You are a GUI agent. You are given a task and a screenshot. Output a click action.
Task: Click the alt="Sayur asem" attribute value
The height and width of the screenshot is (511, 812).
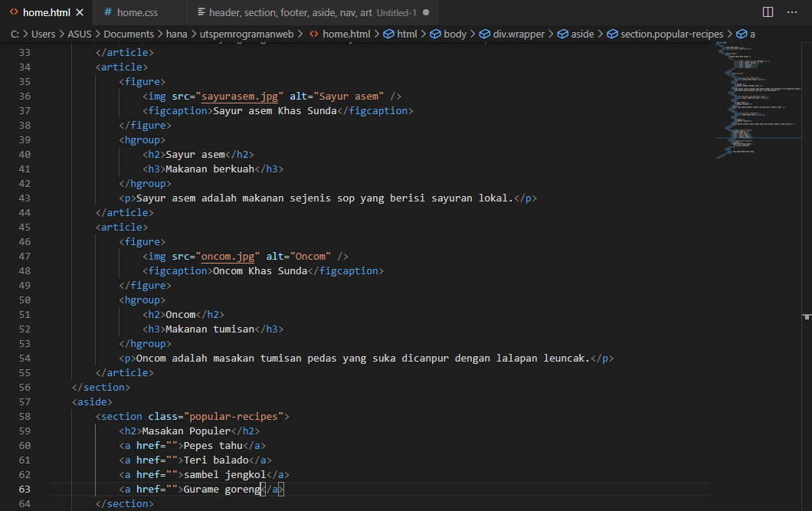click(349, 97)
